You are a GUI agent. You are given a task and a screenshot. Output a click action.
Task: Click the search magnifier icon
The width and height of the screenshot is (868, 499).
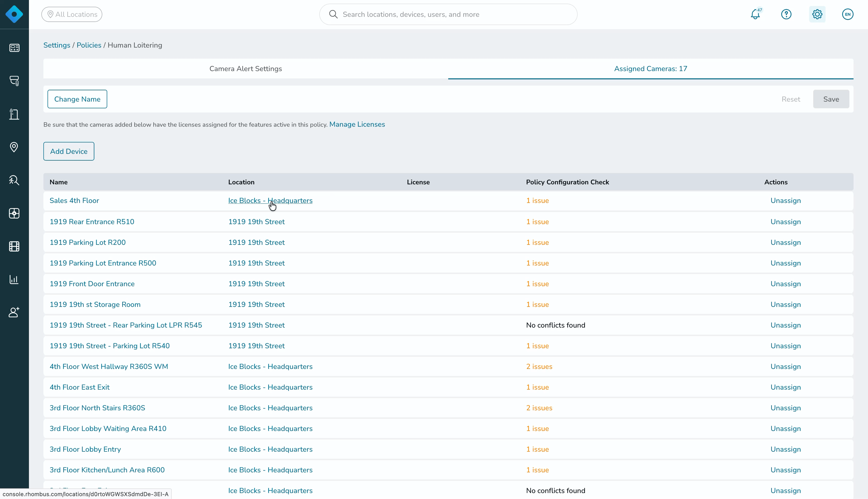[333, 14]
